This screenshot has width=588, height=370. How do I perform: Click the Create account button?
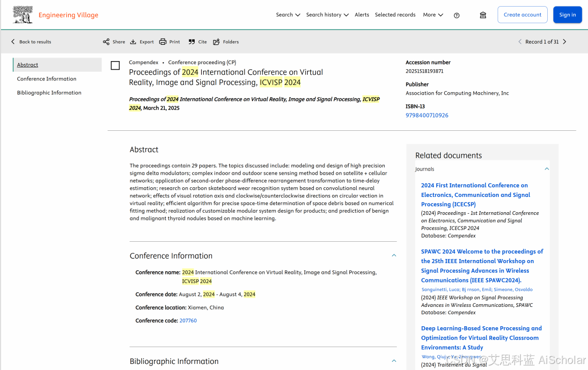pos(522,15)
